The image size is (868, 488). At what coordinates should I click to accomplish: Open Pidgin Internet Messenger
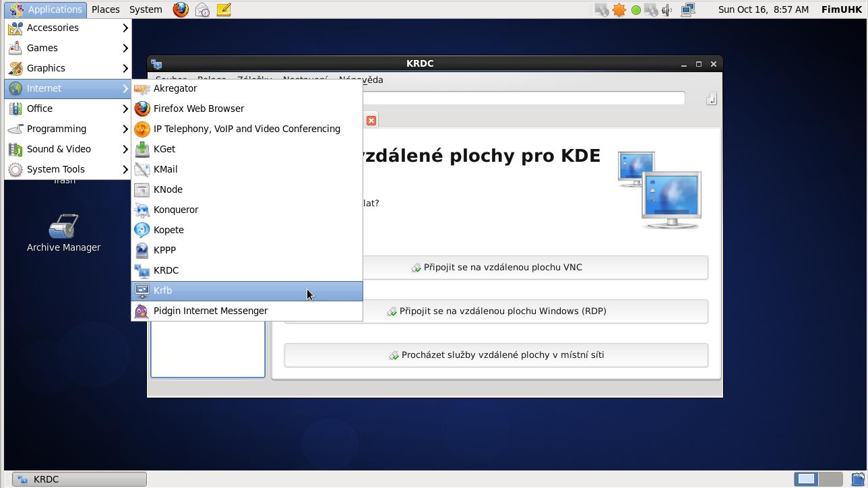click(x=247, y=311)
